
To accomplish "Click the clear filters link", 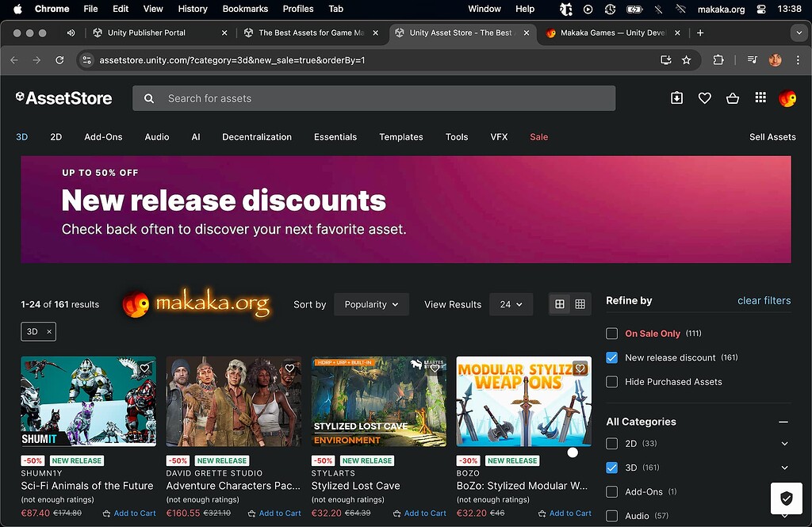I will coord(764,300).
